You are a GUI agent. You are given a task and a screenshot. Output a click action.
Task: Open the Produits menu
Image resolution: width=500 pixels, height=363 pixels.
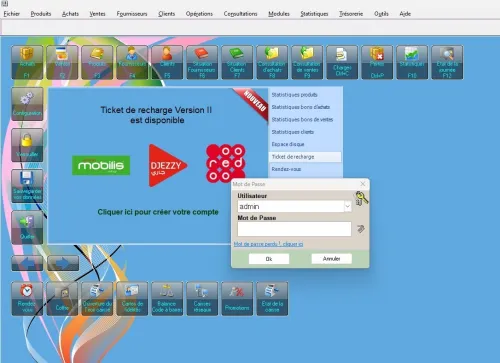pos(41,14)
